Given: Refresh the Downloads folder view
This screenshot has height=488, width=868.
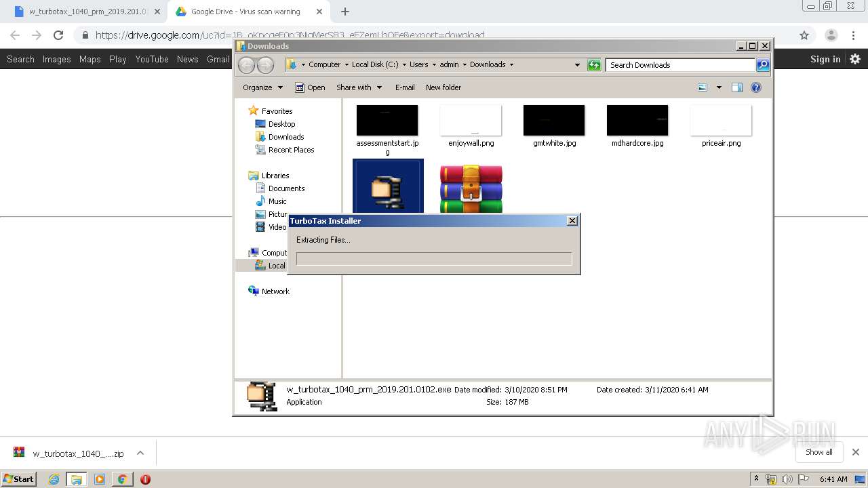Looking at the screenshot, I should pos(594,65).
